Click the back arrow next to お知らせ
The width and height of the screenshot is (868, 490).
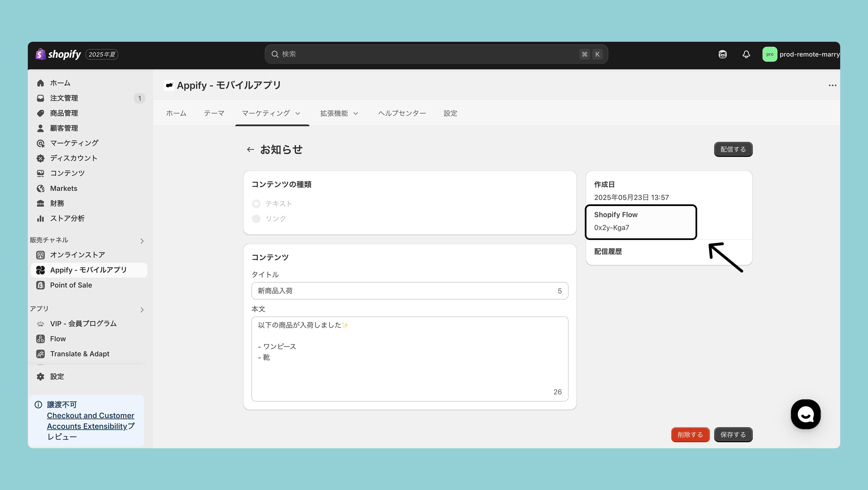tap(250, 150)
